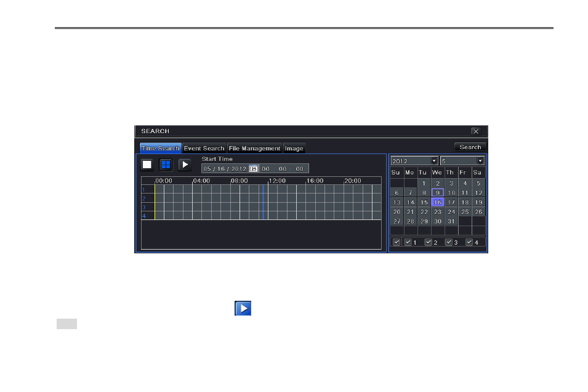Image resolution: width=588 pixels, height=392 pixels.
Task: Toggle the all-channels checkbox
Action: (397, 242)
